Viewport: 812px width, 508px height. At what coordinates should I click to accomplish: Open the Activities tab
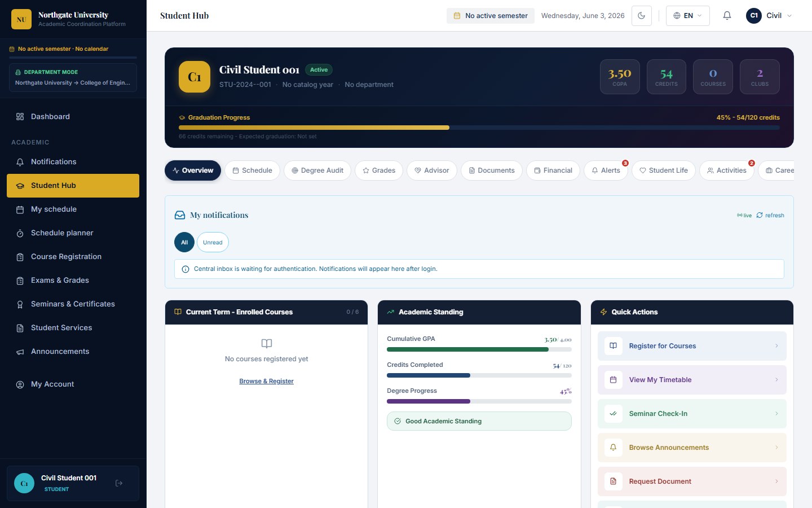tap(727, 170)
